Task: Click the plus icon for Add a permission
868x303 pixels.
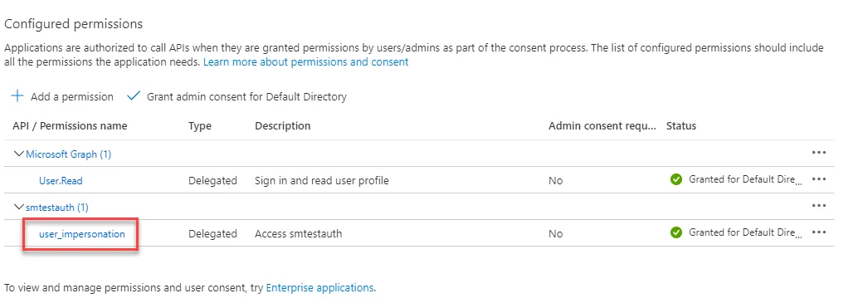Action: click(x=17, y=96)
